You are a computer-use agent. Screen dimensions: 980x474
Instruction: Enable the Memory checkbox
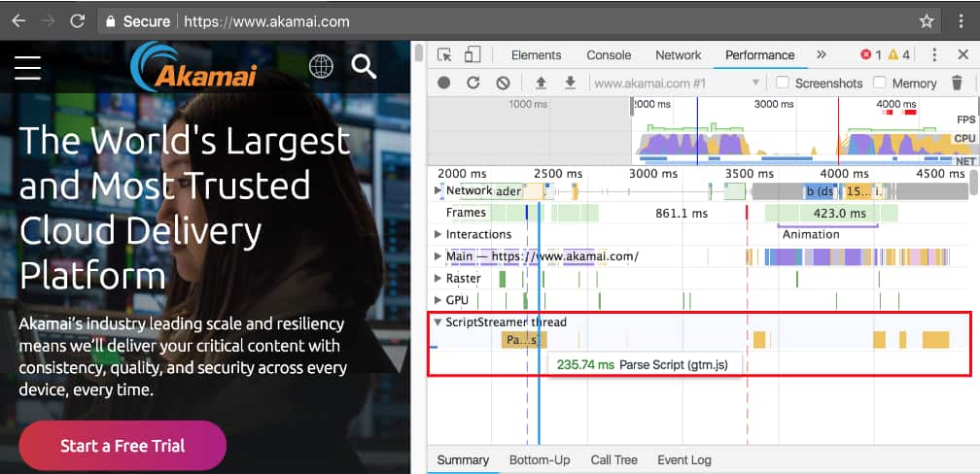tap(880, 84)
